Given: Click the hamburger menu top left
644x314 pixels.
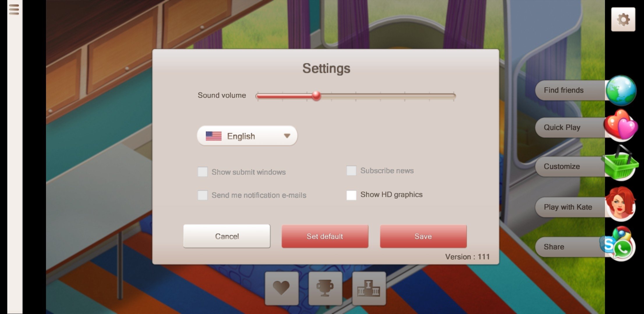Looking at the screenshot, I should 14,10.
